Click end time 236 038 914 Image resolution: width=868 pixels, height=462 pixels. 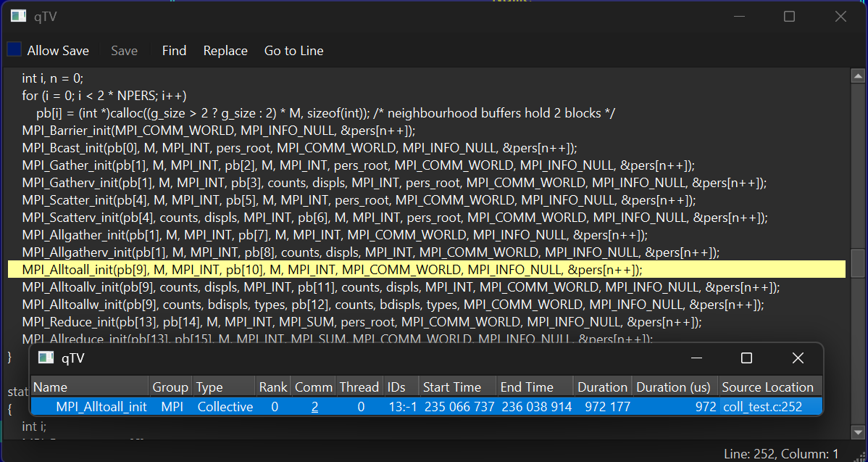[x=536, y=407]
